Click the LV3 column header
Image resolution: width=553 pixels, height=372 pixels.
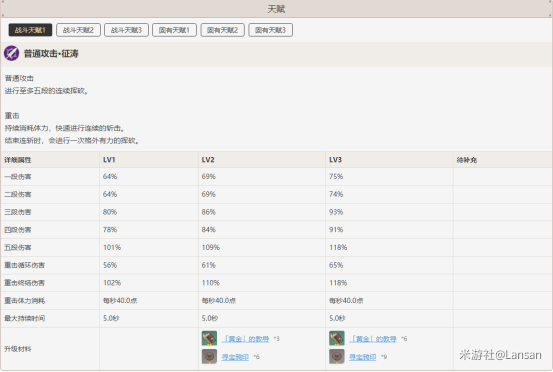[335, 160]
